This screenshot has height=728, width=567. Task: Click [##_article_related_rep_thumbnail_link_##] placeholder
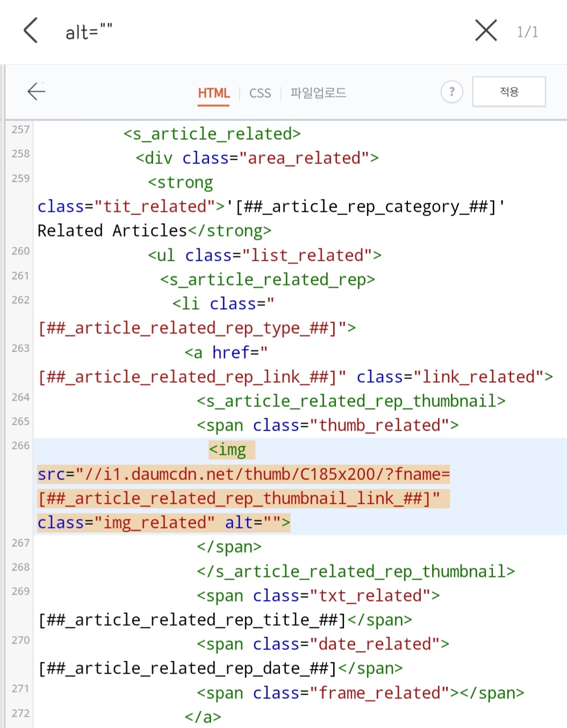[x=234, y=498]
